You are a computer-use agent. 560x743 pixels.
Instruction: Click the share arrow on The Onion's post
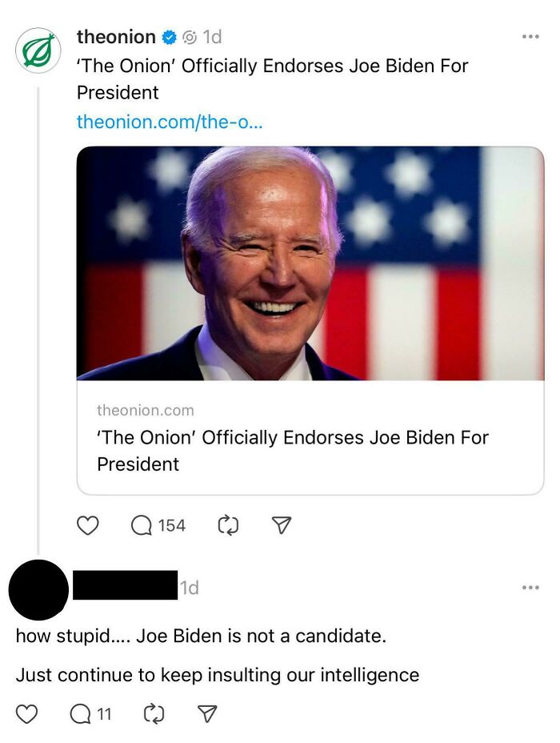pyautogui.click(x=282, y=525)
